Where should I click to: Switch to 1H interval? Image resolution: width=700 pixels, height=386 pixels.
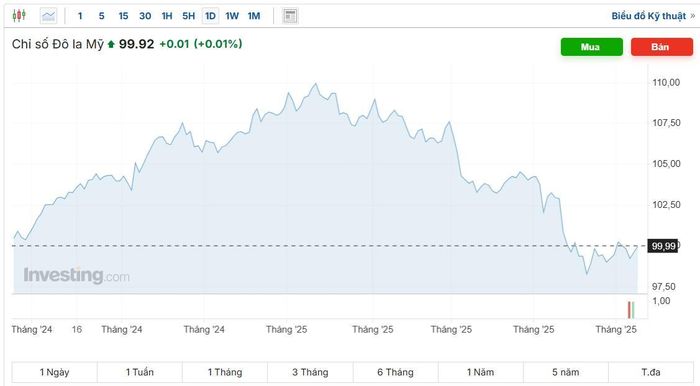tap(167, 16)
